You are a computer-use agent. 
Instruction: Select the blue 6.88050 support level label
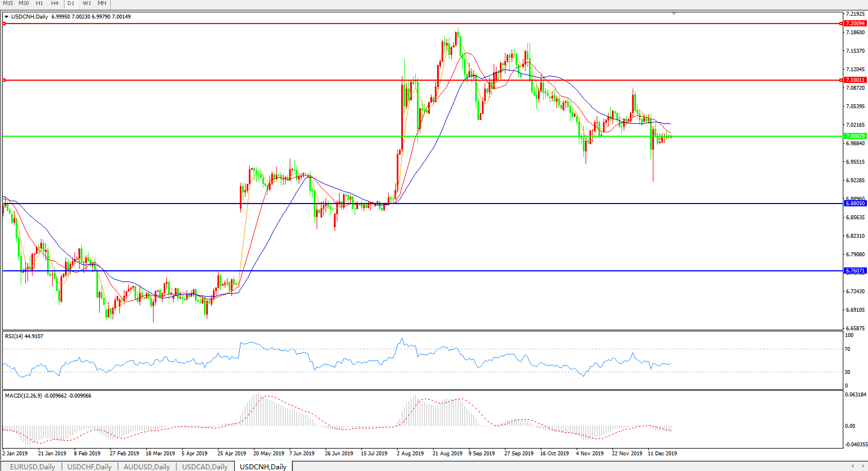coord(855,204)
